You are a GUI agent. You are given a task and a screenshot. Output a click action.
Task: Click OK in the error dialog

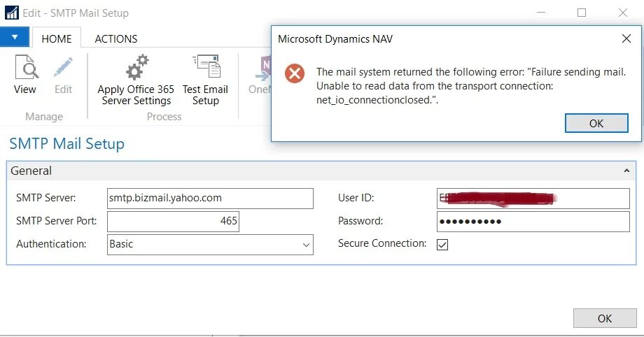(x=596, y=123)
